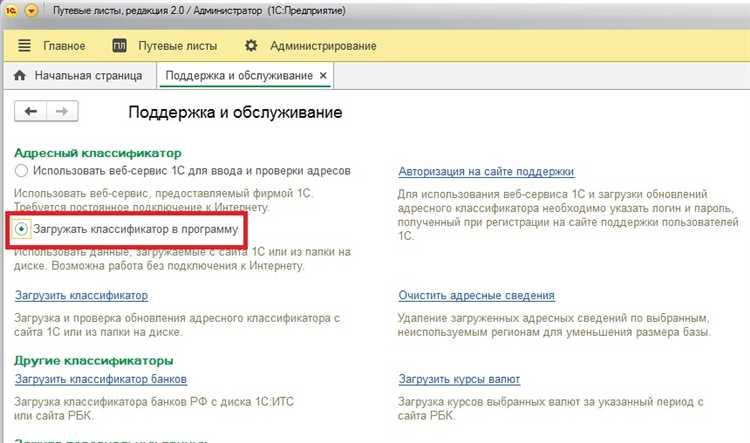Image resolution: width=750 pixels, height=443 pixels.
Task: Open the Администрирование section
Action: (323, 46)
